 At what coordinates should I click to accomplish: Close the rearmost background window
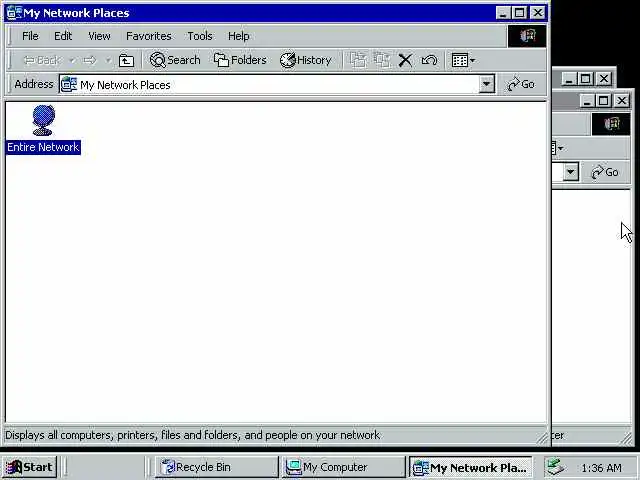[604, 78]
